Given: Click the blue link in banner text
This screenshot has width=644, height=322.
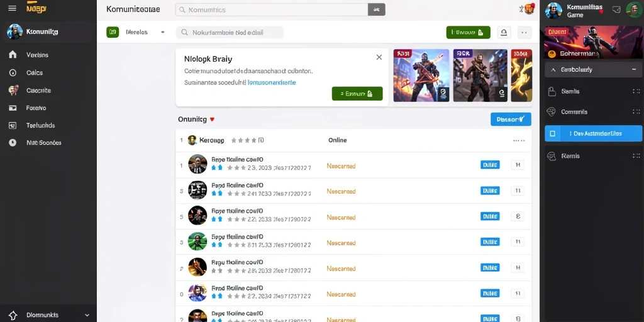Looking at the screenshot, I should coord(272,82).
